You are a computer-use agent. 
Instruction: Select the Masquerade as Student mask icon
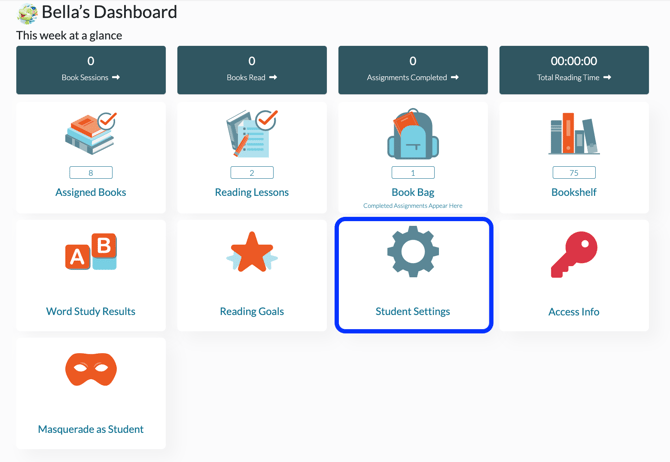pos(91,369)
